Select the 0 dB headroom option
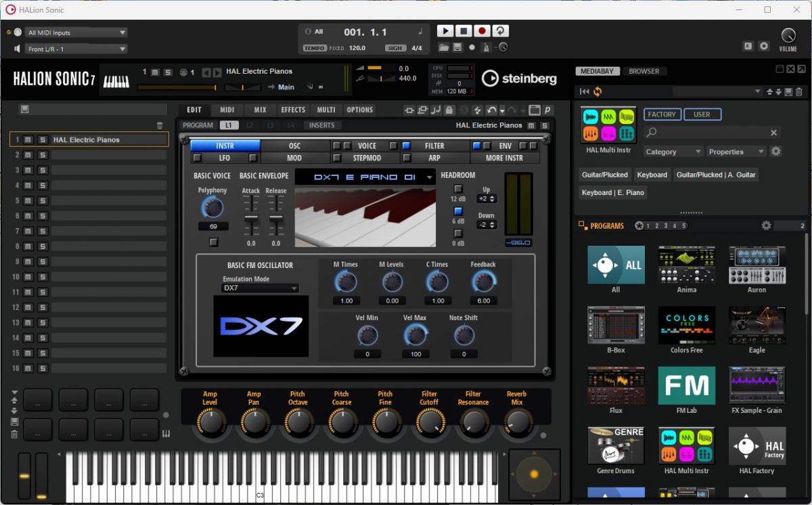Screen dimensions: 812x505 point(458,234)
